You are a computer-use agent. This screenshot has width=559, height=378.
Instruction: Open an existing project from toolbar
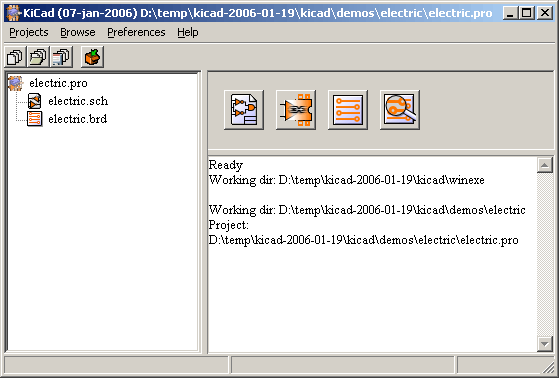(x=38, y=57)
